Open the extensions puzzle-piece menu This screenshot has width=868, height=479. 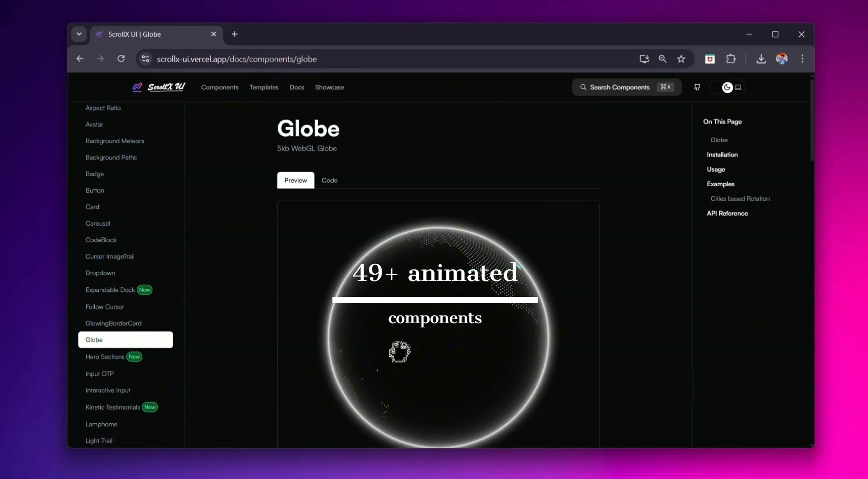pos(731,59)
